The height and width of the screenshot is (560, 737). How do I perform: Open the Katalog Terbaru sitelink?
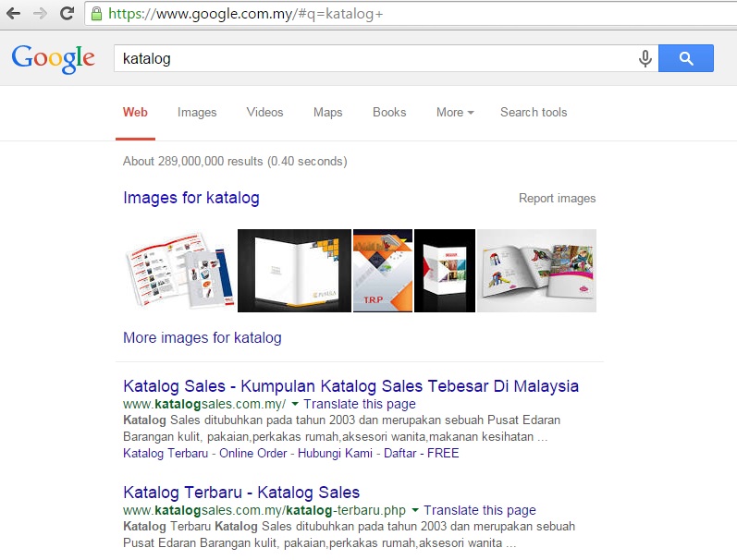(x=166, y=454)
